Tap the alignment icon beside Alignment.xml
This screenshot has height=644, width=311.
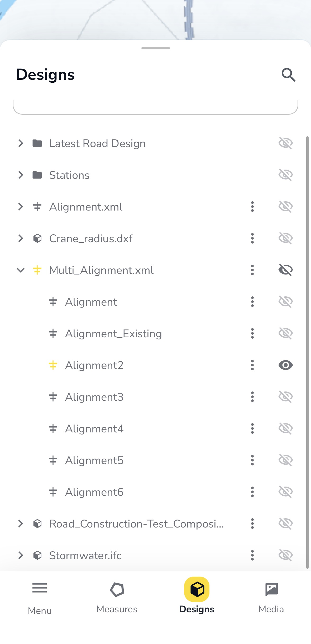tap(37, 207)
